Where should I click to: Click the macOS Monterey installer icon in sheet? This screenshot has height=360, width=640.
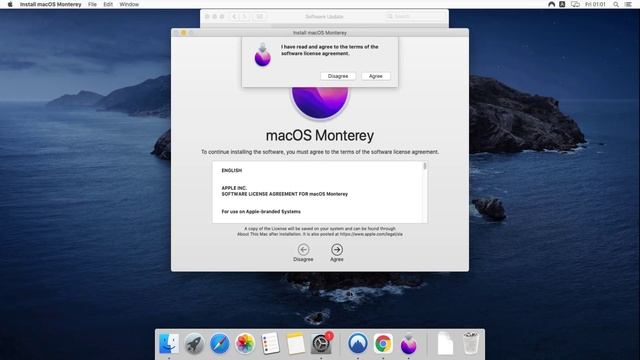pos(262,55)
